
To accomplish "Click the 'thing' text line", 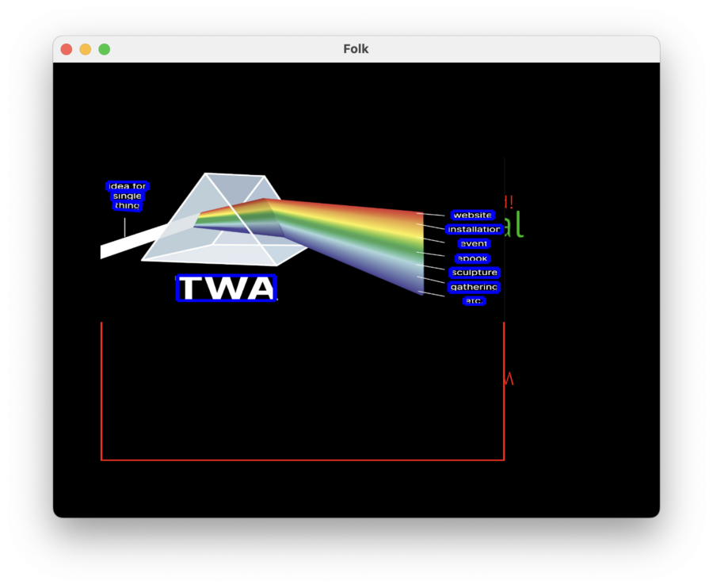I will [128, 206].
